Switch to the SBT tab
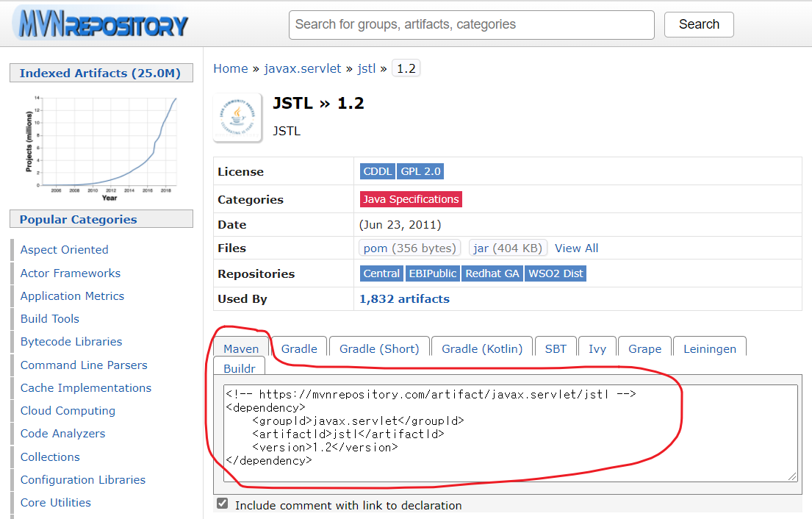The height and width of the screenshot is (519, 812). [556, 348]
